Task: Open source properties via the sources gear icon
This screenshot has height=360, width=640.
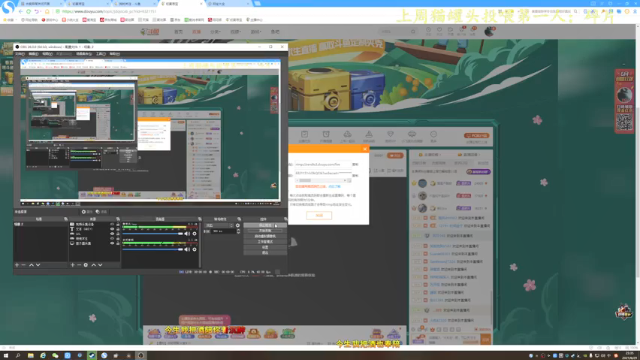Action: click(x=86, y=265)
